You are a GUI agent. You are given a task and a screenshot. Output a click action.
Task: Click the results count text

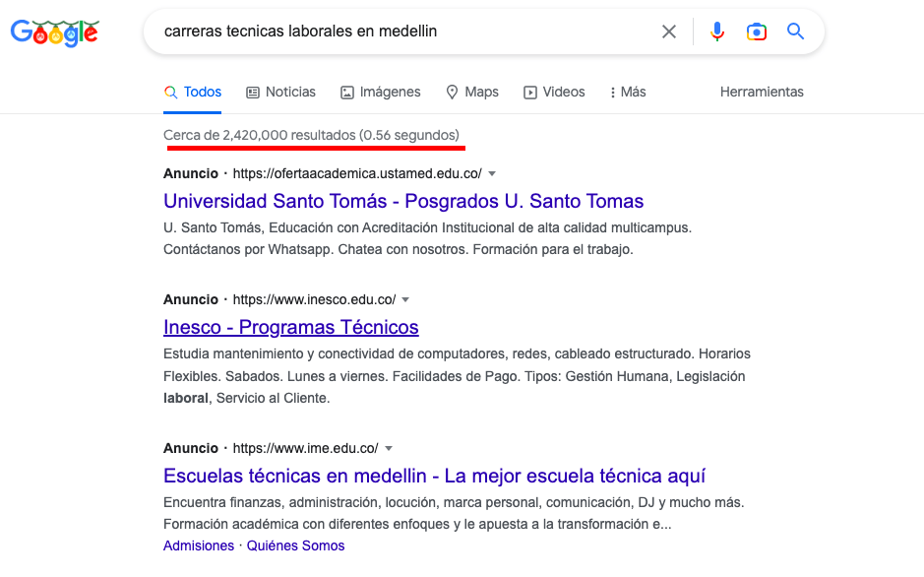click(311, 136)
